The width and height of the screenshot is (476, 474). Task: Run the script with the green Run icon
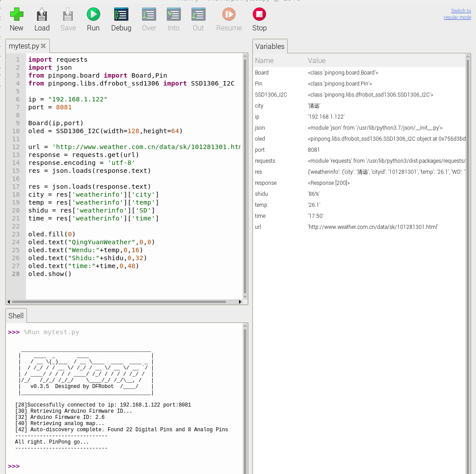pos(93,14)
